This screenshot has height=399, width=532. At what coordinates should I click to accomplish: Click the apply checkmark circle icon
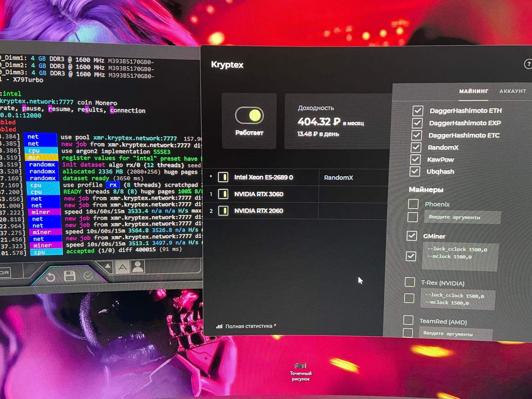(88, 276)
